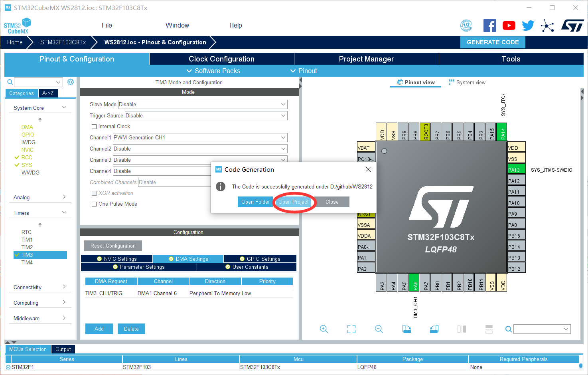The width and height of the screenshot is (588, 375).
Task: Click the info icon in Code Generation dialog
Action: 221,187
